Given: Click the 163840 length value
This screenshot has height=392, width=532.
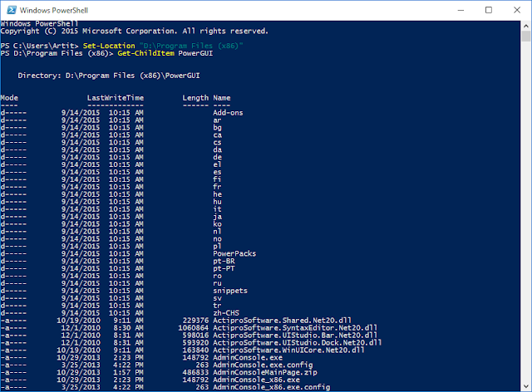Looking at the screenshot, I should 195,350.
